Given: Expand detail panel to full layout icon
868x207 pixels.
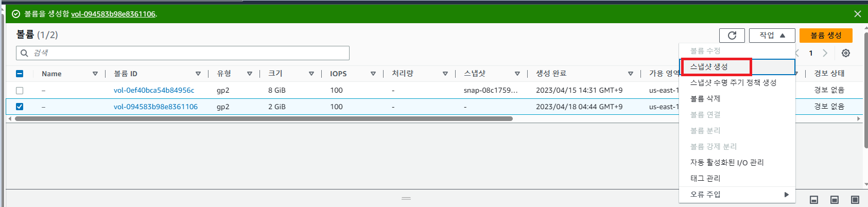Looking at the screenshot, I should click(855, 200).
